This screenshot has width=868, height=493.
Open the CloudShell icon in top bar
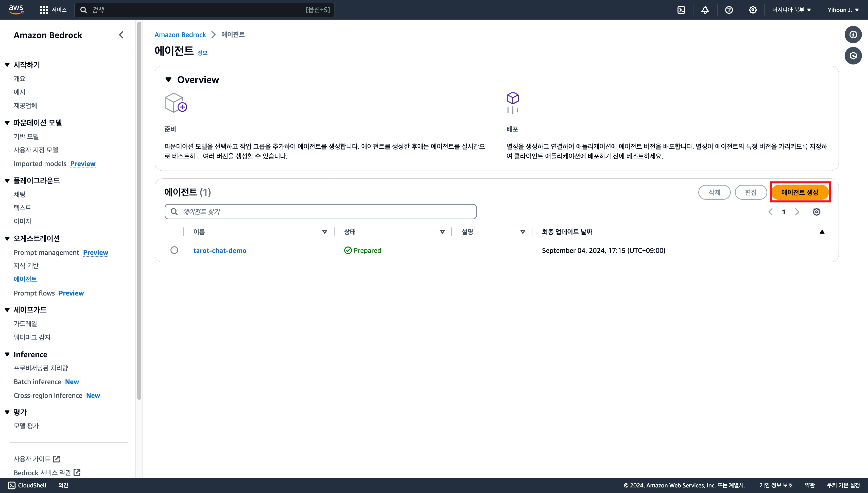(x=681, y=10)
